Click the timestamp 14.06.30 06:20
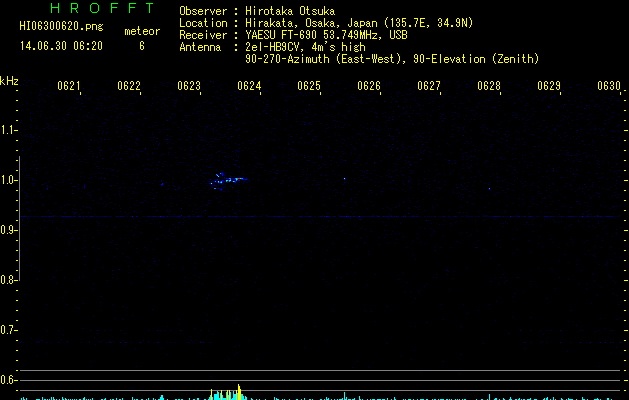Image resolution: width=629 pixels, height=400 pixels. point(61,46)
